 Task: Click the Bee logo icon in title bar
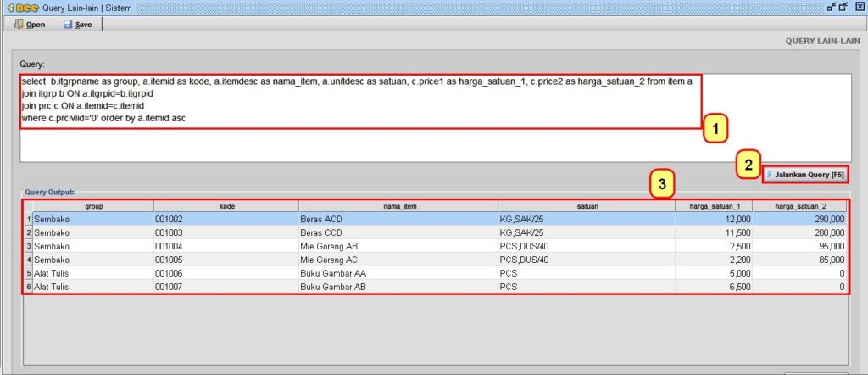tap(24, 7)
